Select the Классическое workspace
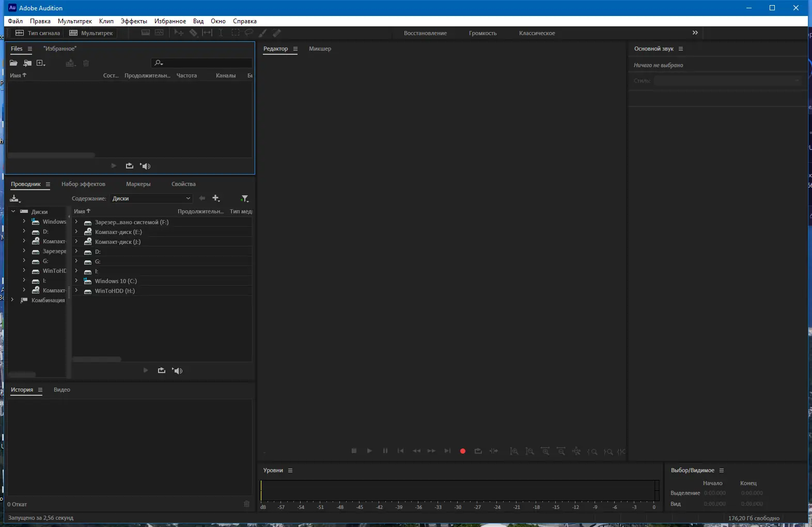This screenshot has height=527, width=812. click(x=537, y=33)
